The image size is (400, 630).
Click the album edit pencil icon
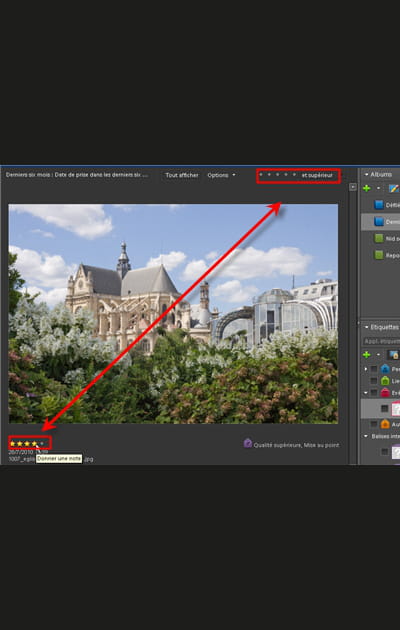pos(394,188)
